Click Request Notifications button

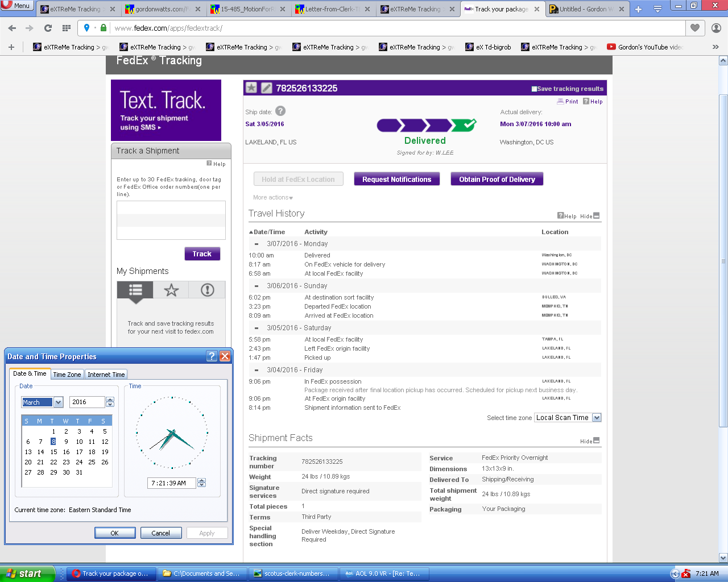point(397,179)
